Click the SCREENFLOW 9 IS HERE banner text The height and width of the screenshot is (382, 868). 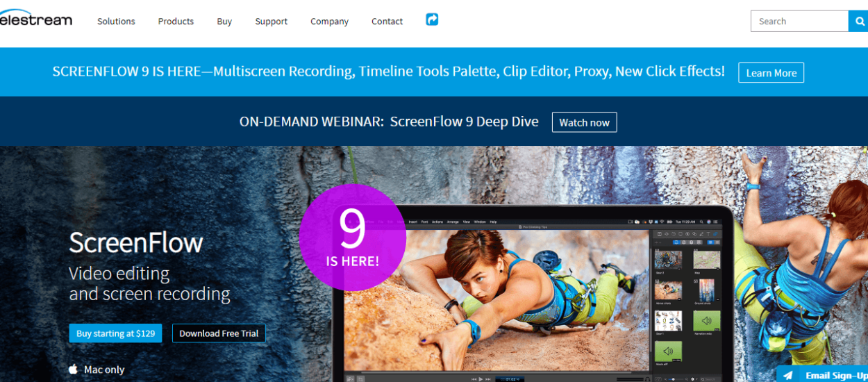(x=389, y=72)
